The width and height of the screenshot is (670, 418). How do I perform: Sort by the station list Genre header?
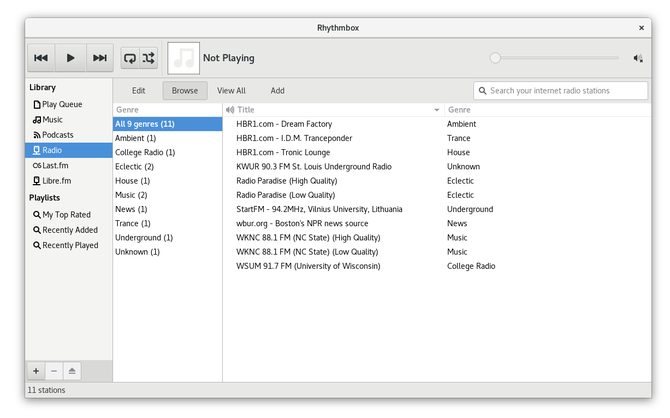(x=547, y=110)
